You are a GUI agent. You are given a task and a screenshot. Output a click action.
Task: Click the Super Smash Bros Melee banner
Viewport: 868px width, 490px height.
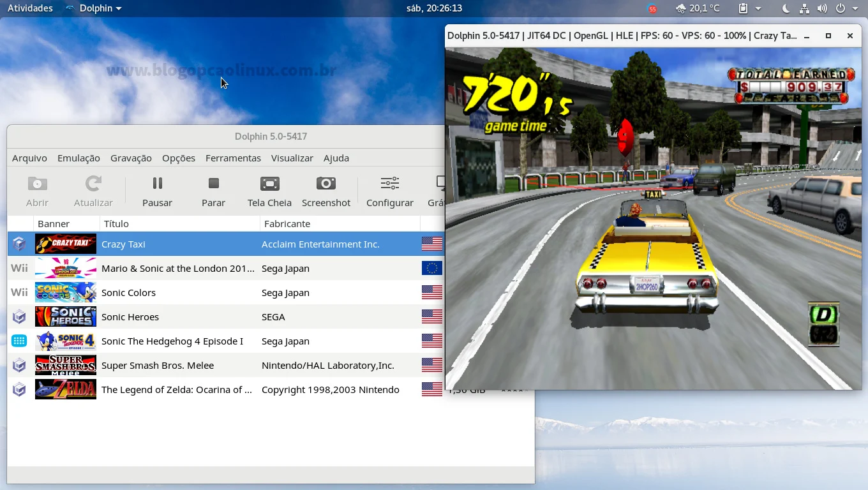pyautogui.click(x=66, y=365)
